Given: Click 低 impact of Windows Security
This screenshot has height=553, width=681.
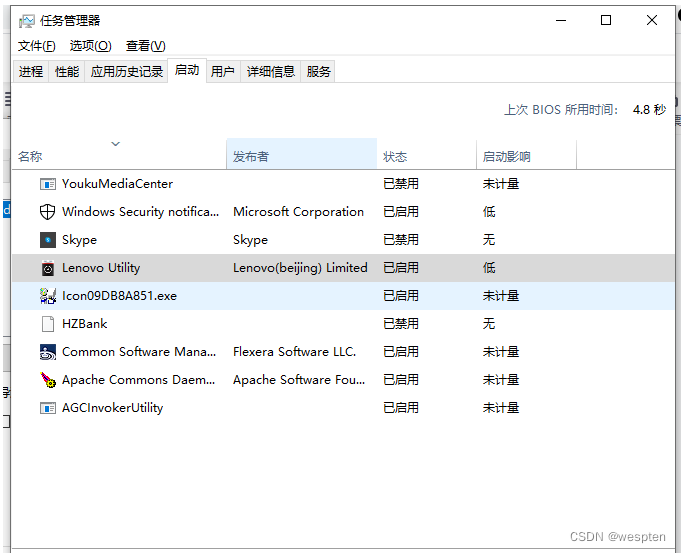Looking at the screenshot, I should [x=489, y=212].
